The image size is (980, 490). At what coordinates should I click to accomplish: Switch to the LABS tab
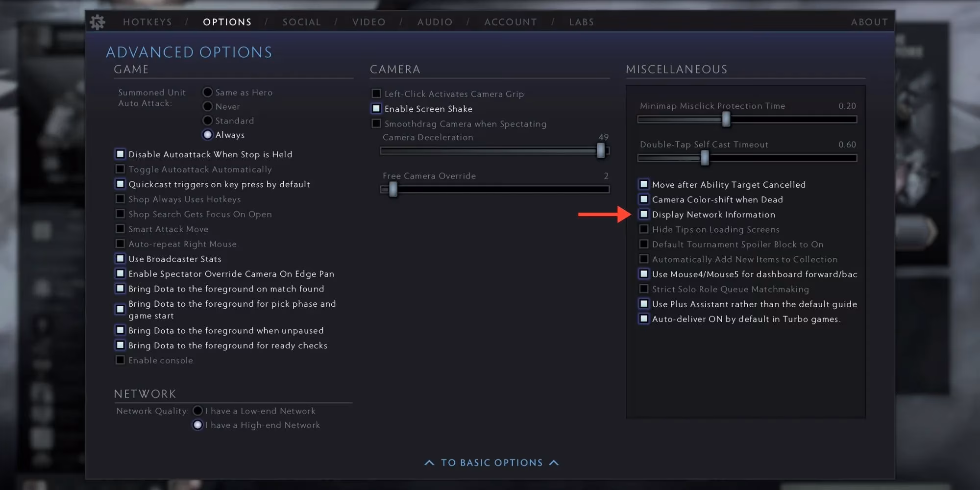(581, 22)
